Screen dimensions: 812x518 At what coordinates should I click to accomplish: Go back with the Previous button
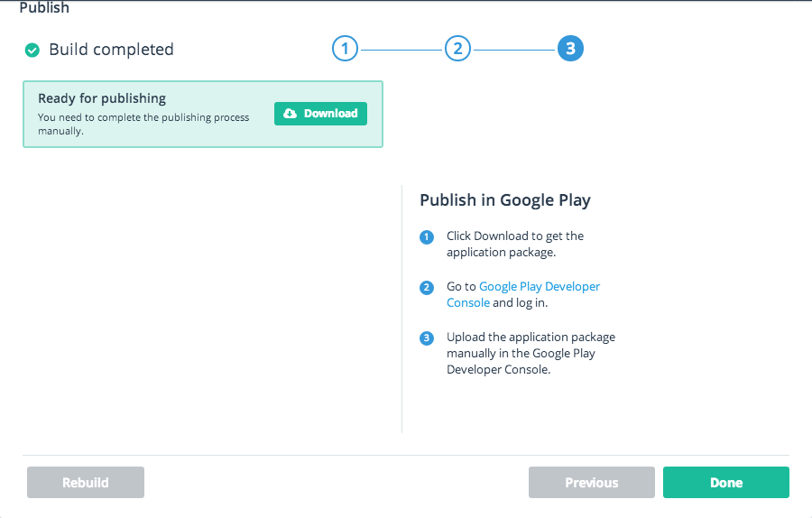point(591,482)
